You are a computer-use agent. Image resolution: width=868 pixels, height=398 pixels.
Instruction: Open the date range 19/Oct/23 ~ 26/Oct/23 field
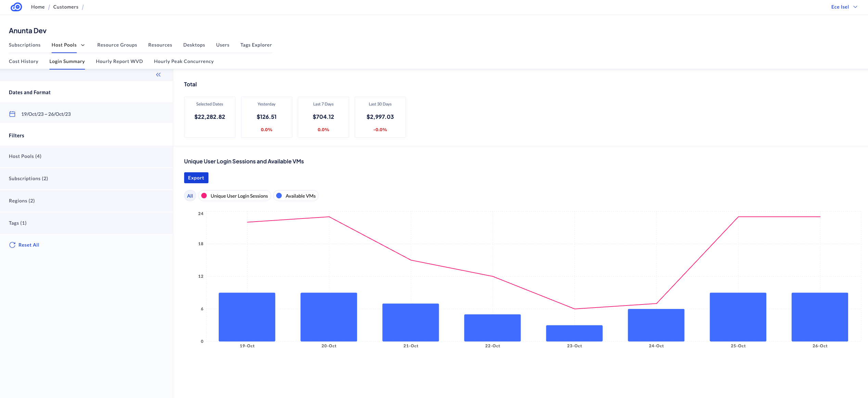pos(46,114)
